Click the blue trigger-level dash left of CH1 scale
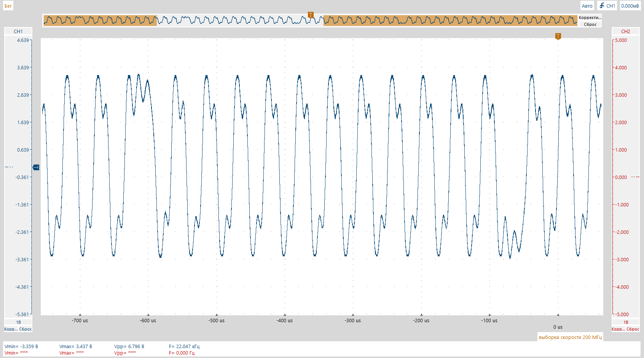The height and width of the screenshot is (358, 644). point(9,167)
